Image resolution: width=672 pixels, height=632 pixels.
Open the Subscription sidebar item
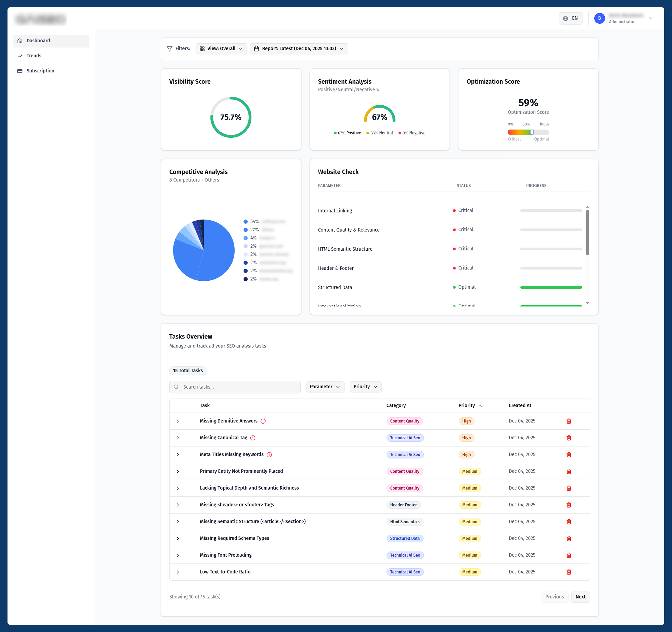coord(40,71)
